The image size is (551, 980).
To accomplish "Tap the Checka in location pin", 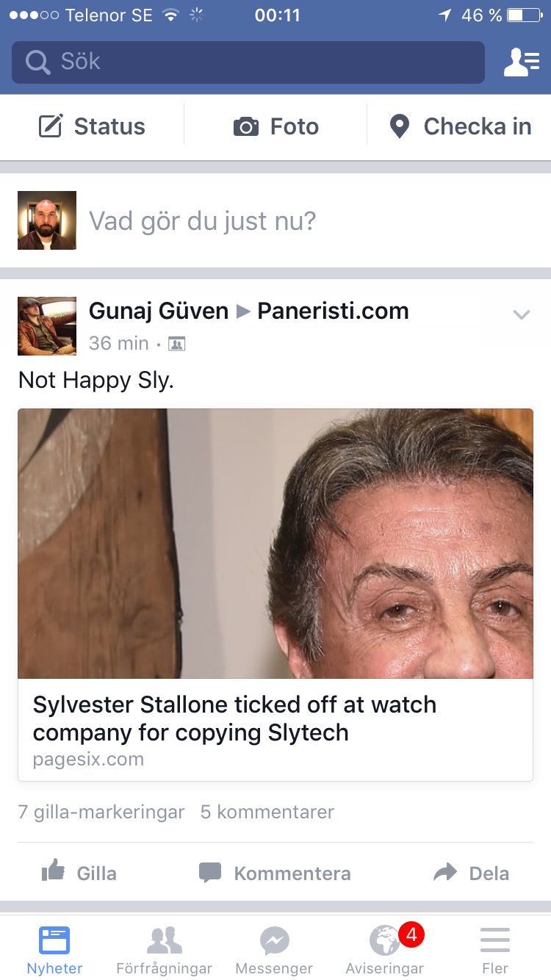I will pyautogui.click(x=399, y=126).
